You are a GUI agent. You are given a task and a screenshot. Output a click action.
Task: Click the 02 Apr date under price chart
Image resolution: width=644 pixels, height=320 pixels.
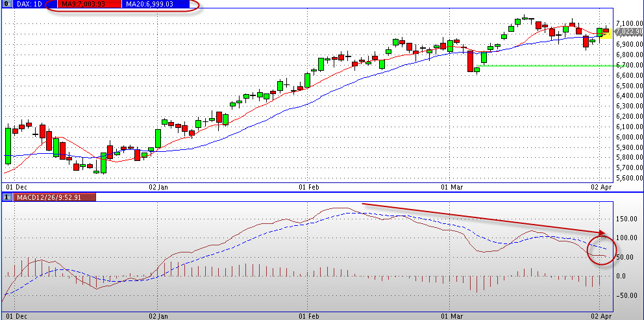point(601,187)
